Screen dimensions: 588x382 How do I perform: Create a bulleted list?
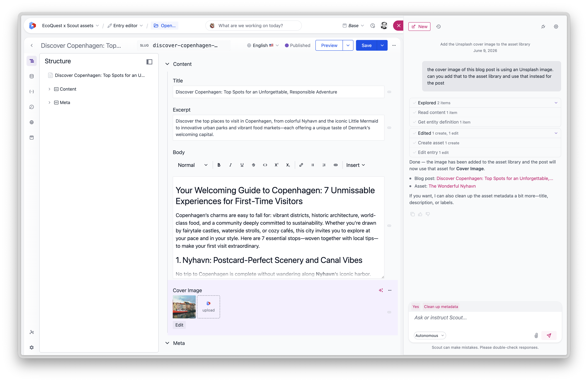click(313, 165)
